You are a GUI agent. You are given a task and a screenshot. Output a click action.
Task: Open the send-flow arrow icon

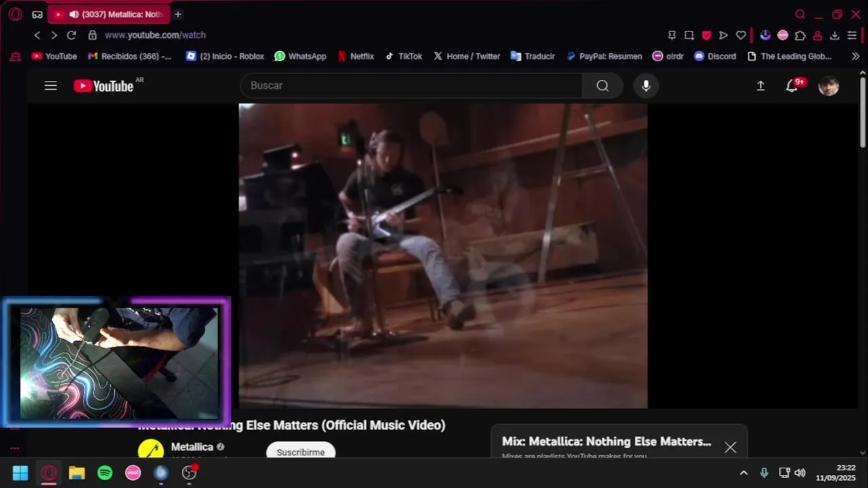tap(724, 35)
